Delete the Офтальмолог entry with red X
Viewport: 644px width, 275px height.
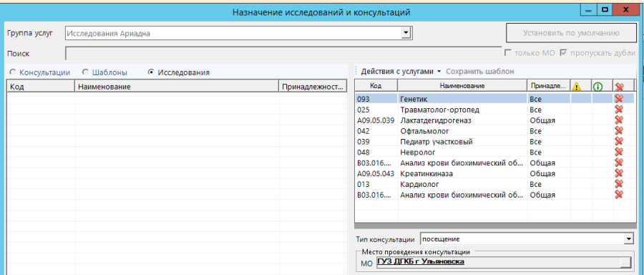[x=618, y=131]
